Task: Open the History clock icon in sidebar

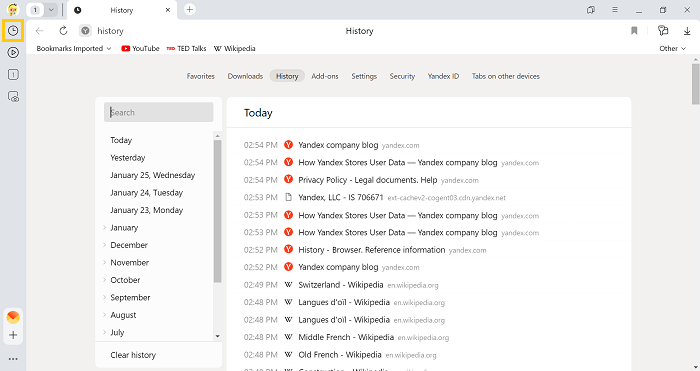Action: click(x=13, y=30)
